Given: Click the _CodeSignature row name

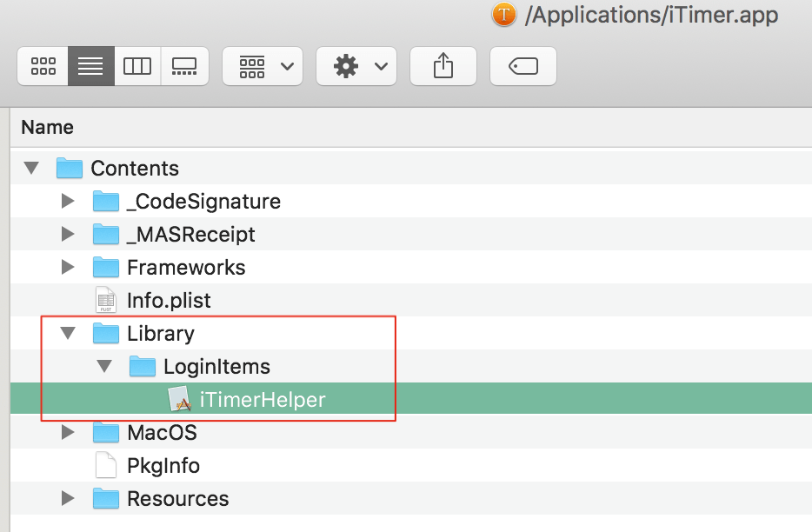Looking at the screenshot, I should pos(203,202).
